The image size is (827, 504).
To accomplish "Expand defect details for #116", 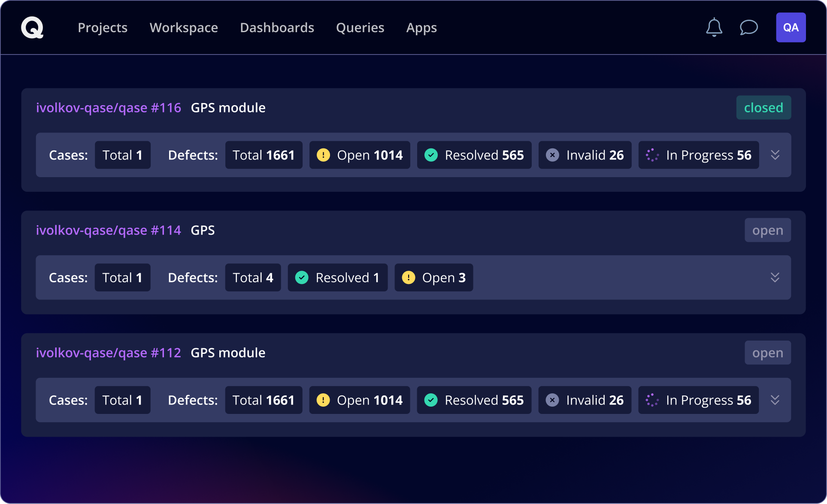I will [x=775, y=155].
